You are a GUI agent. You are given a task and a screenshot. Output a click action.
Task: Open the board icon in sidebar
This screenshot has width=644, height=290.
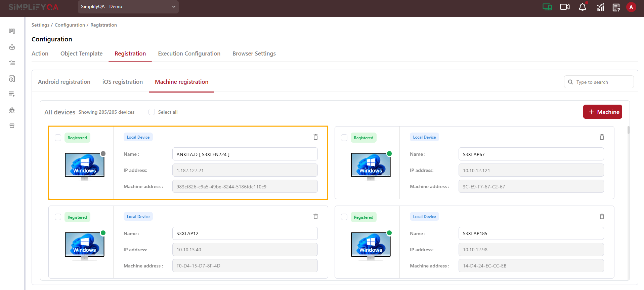[x=12, y=31]
